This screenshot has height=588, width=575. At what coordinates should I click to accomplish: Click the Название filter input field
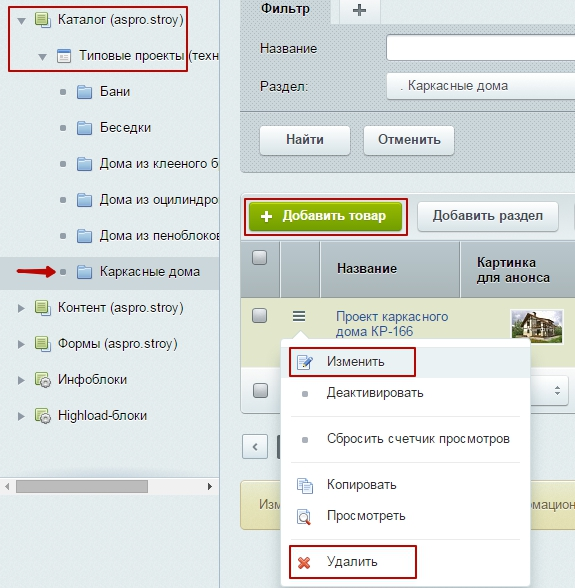(481, 48)
